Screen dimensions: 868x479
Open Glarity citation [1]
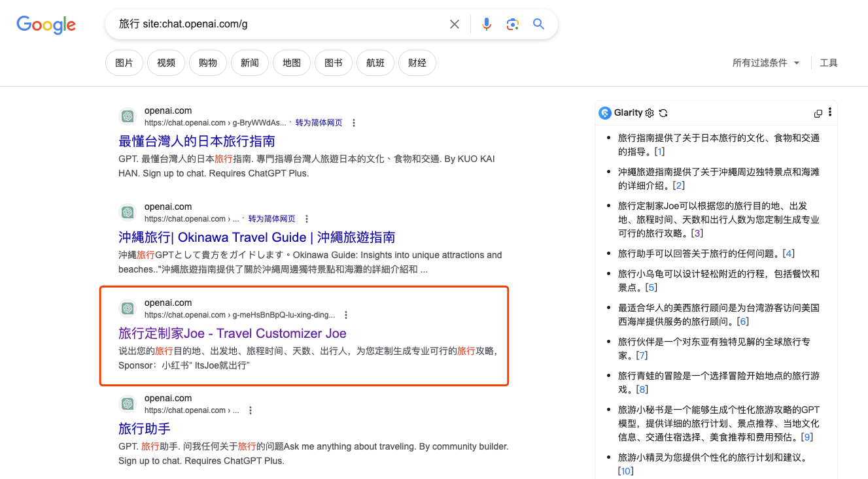[659, 152]
